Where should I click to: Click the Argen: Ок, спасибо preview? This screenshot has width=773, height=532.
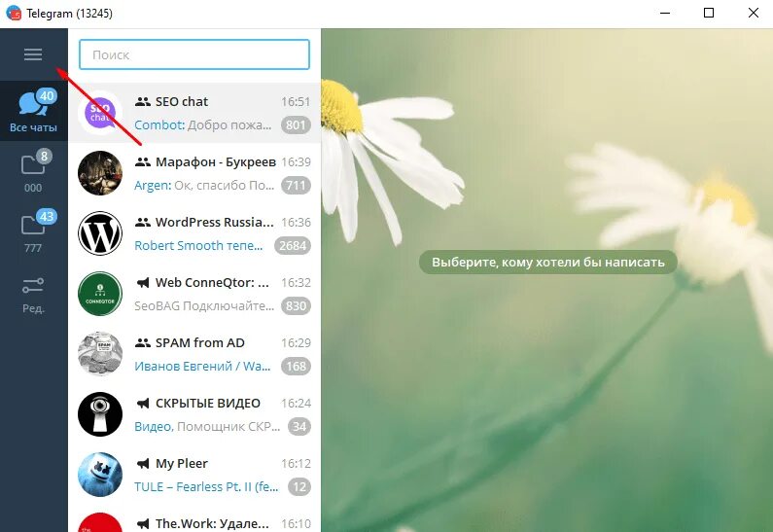[x=204, y=186]
